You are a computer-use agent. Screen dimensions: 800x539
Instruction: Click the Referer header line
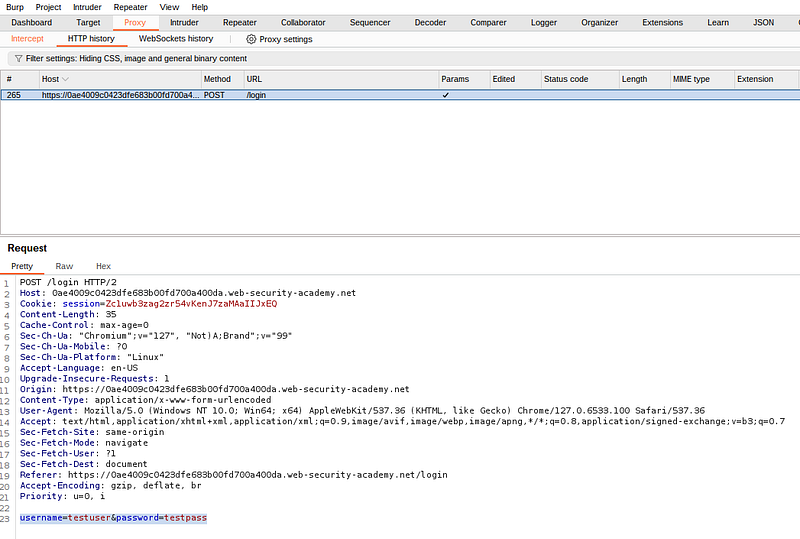234,475
